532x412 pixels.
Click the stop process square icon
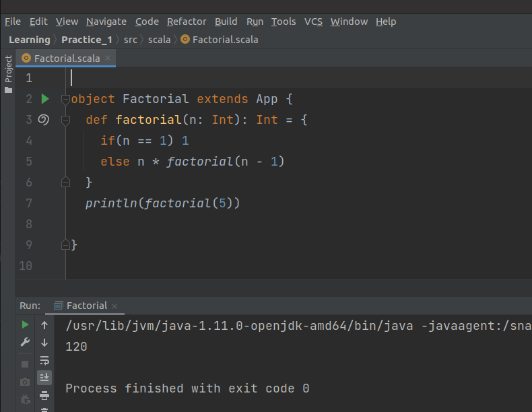(x=25, y=364)
